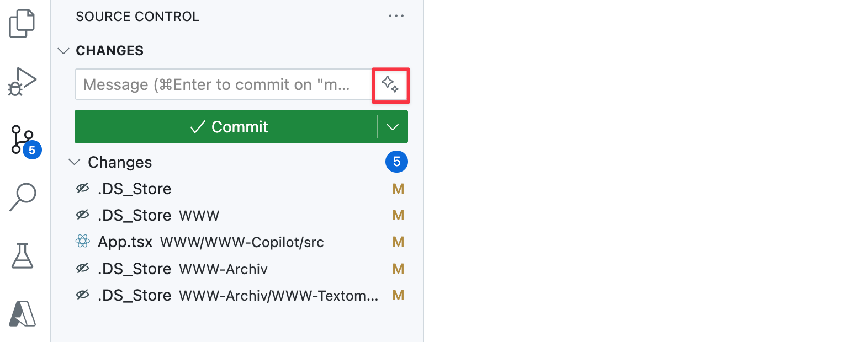Select App.tsx in WWW-Copilot/src

[x=211, y=242]
